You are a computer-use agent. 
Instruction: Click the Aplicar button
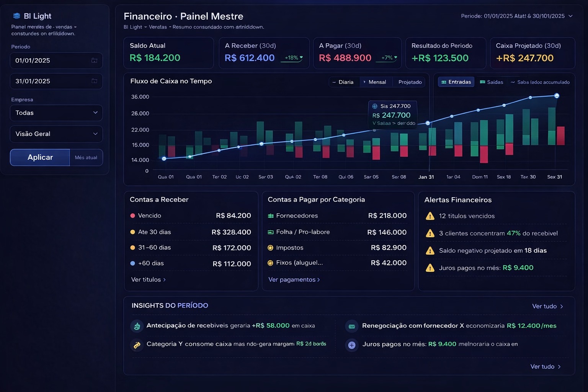[40, 157]
